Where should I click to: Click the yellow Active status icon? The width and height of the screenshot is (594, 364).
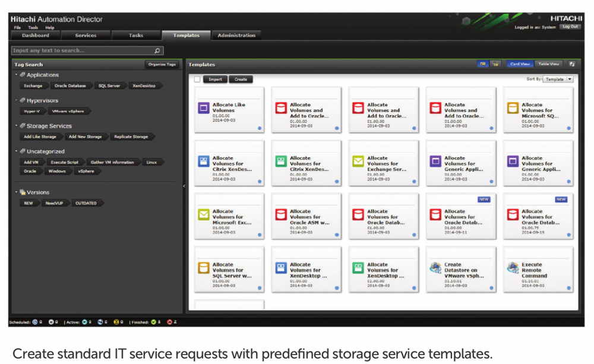coord(116,322)
